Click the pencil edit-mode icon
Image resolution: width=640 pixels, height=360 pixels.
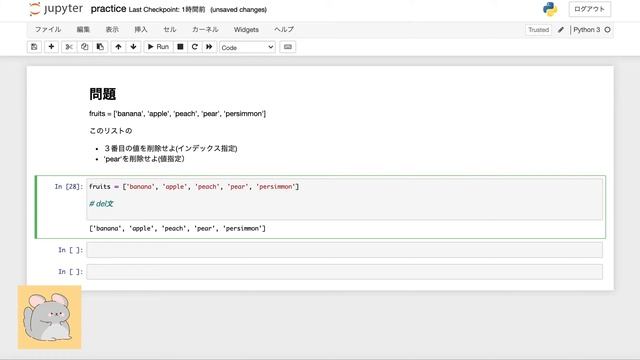(x=561, y=29)
